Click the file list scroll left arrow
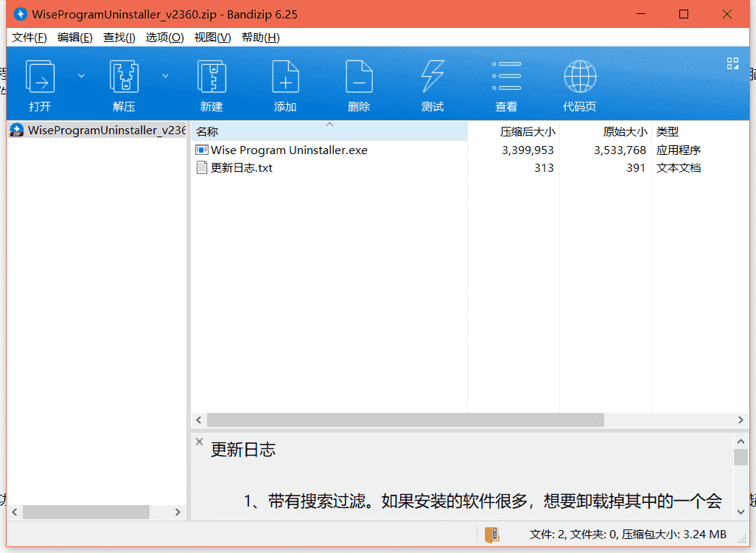The width and height of the screenshot is (756, 553). [x=199, y=420]
